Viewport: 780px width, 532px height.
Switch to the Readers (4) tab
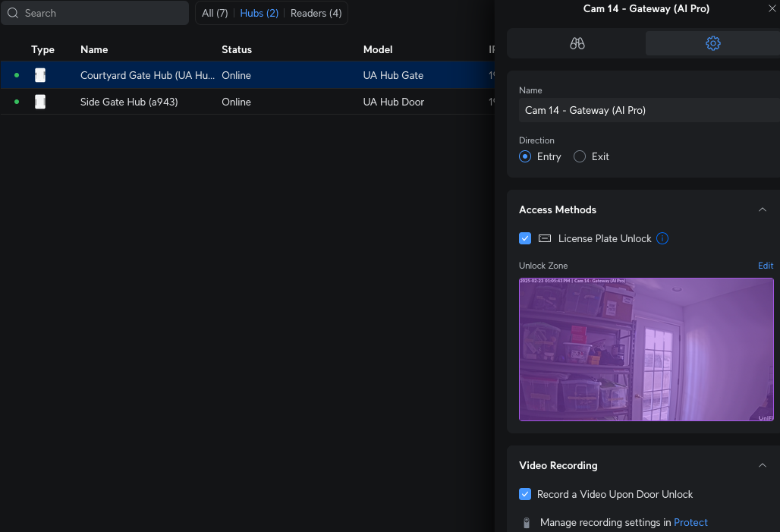(x=316, y=13)
